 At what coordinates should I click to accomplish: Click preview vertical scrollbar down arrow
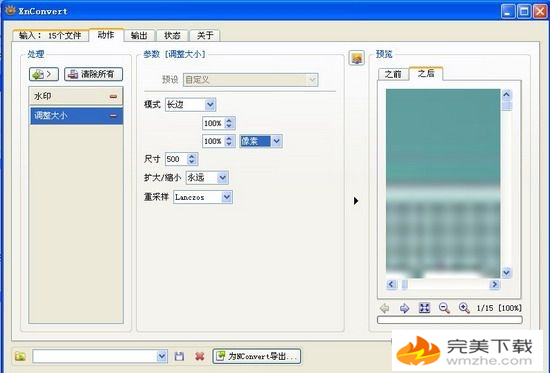[x=507, y=273]
